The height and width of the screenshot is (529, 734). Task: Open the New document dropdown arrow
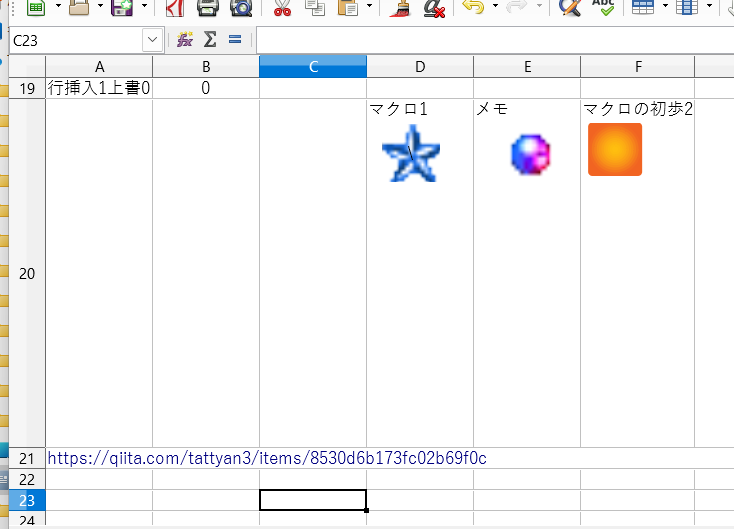coord(59,6)
